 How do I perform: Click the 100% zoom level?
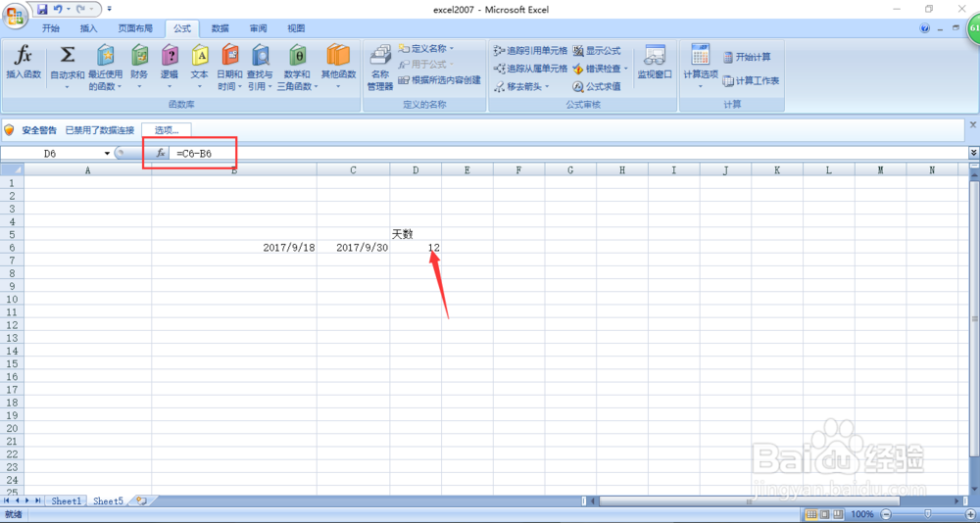(862, 514)
